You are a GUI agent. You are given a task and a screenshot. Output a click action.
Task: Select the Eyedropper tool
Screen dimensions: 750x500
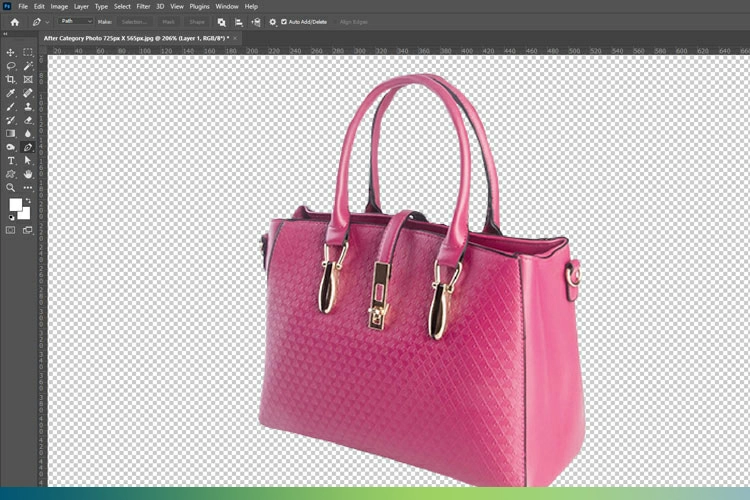[11, 93]
